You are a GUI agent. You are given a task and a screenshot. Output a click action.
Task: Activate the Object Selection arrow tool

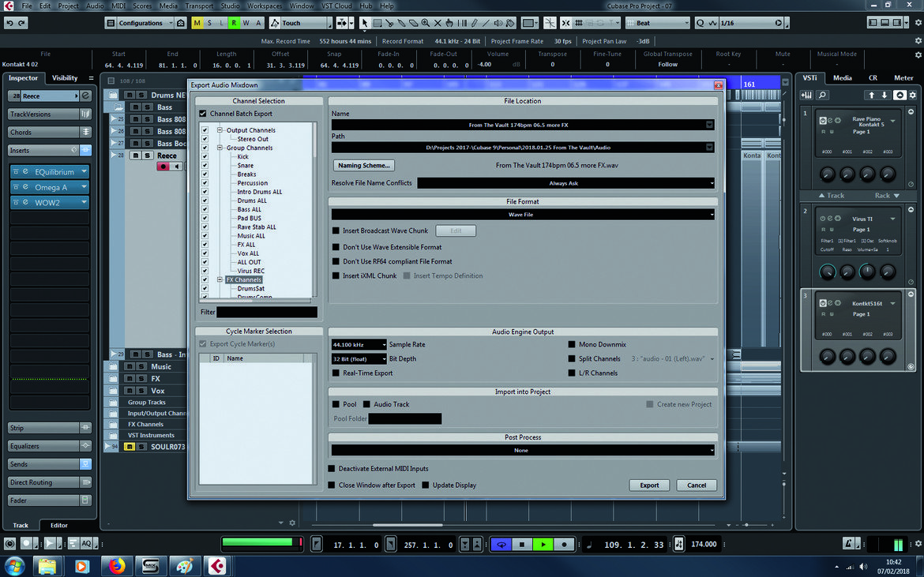(x=365, y=23)
